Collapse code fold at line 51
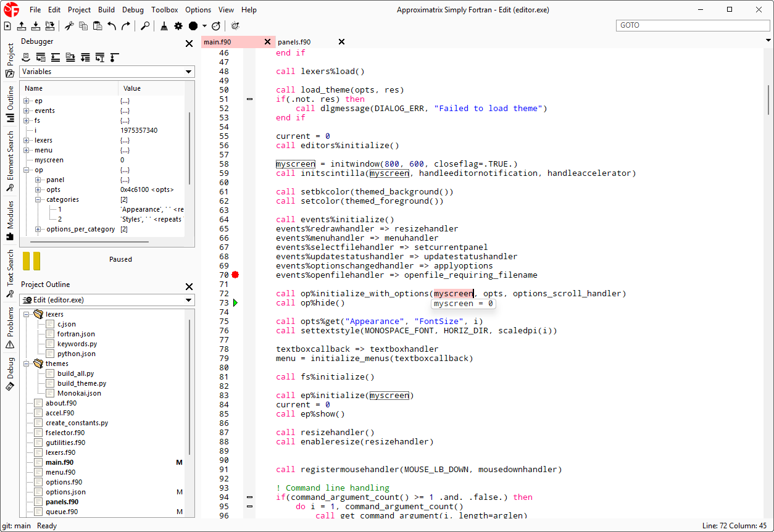 click(x=249, y=99)
